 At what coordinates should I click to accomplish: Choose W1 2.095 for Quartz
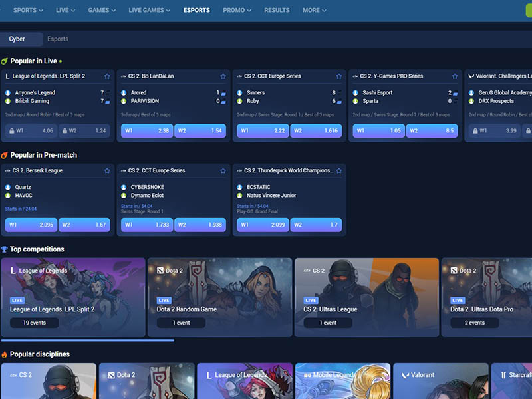[x=31, y=225]
